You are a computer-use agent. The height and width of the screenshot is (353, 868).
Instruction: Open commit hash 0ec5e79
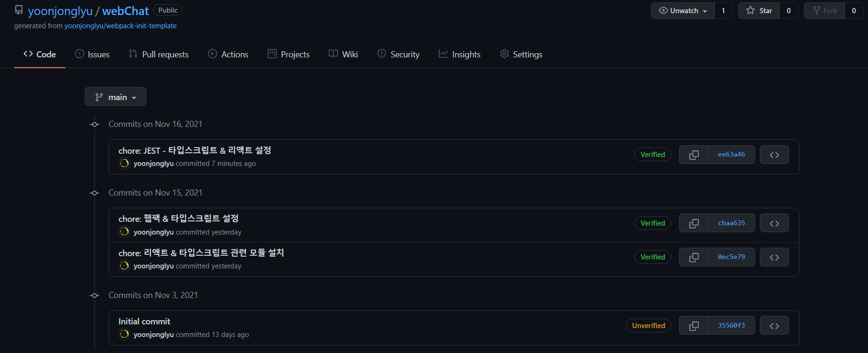[x=731, y=257]
